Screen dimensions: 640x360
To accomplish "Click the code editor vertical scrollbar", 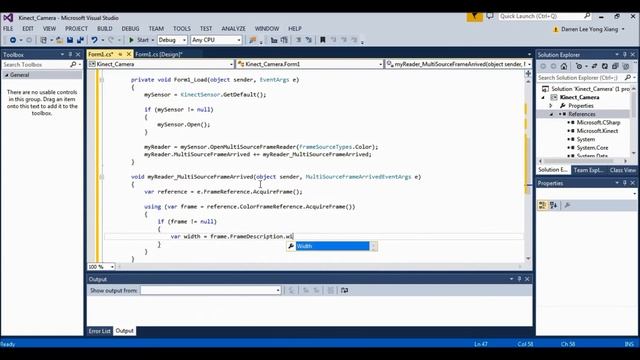I will point(528,169).
